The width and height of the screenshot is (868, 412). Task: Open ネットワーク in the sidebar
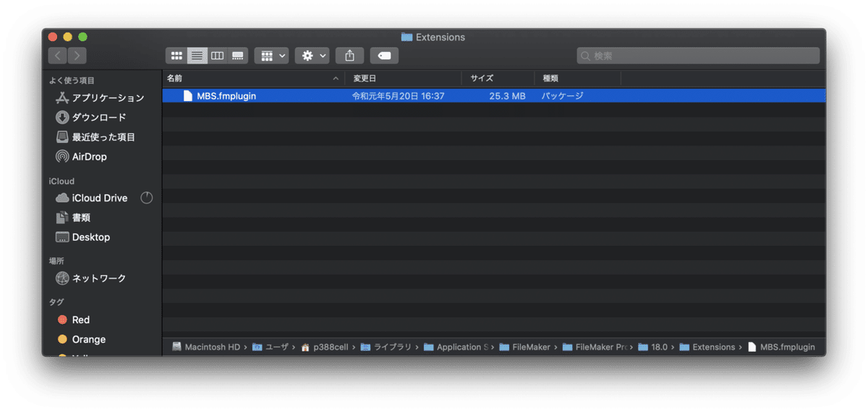coord(90,278)
